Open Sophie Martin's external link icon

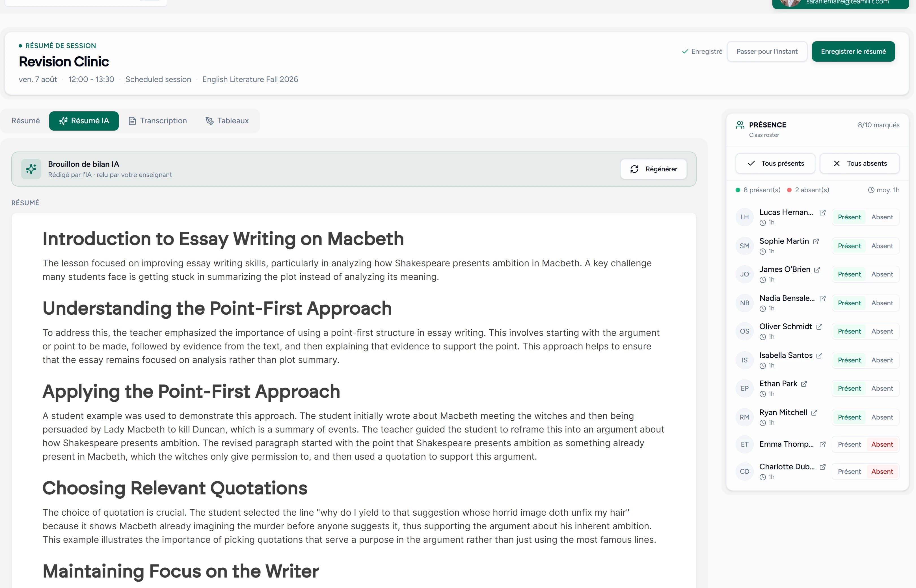tap(816, 241)
